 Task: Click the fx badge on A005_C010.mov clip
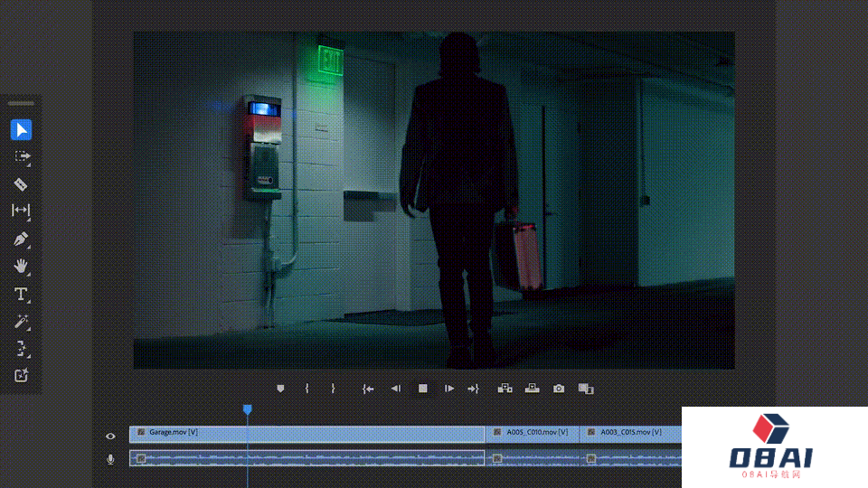[x=497, y=432]
